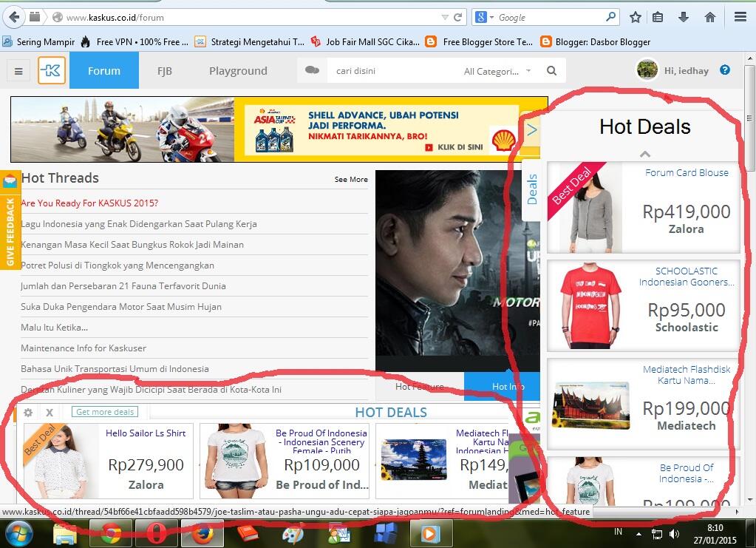Open Schoolastic Indonesian Gooners deal card

(x=643, y=306)
